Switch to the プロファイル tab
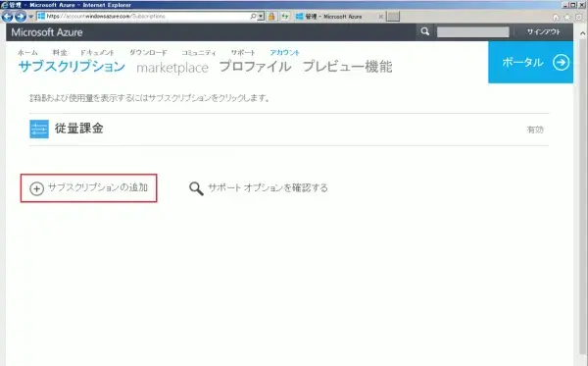This screenshot has height=366, width=588. pyautogui.click(x=256, y=67)
